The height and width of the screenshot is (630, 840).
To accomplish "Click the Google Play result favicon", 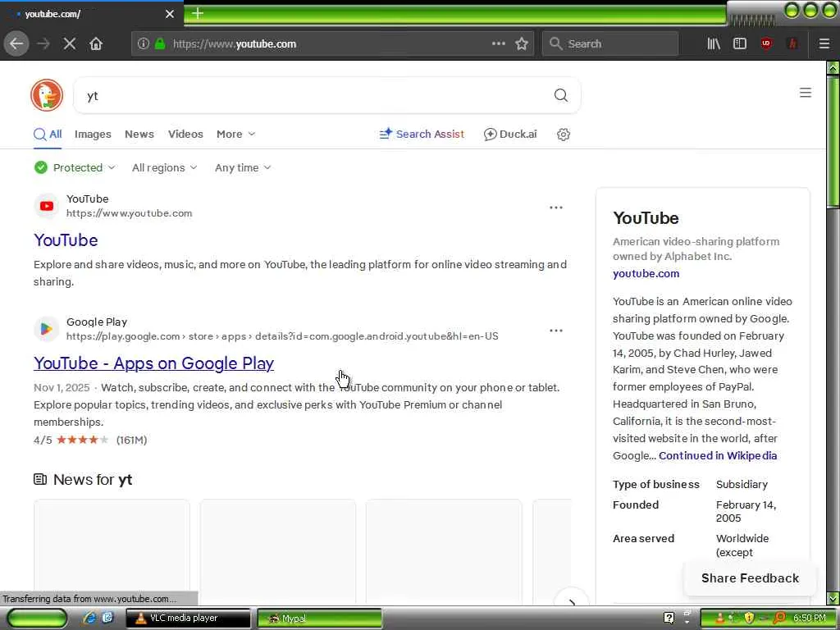I will (47, 329).
